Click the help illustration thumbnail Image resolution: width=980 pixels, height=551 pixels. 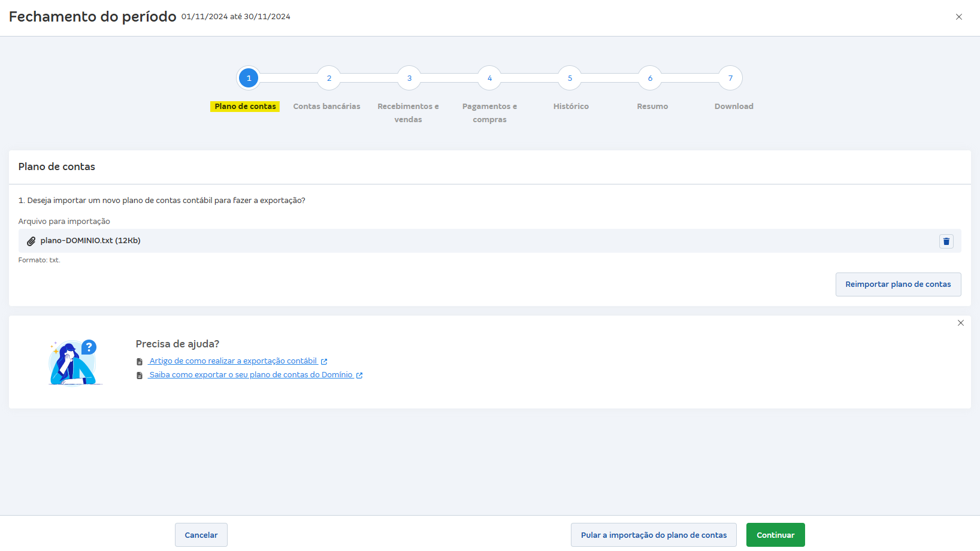click(x=74, y=362)
